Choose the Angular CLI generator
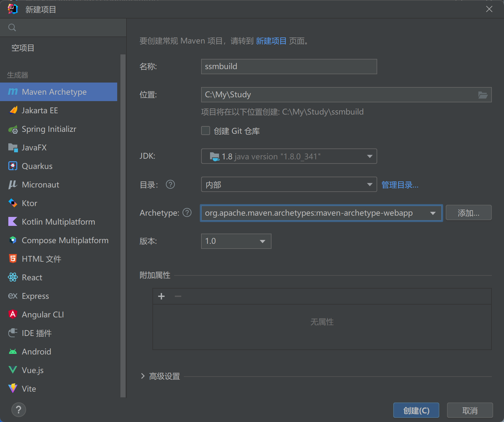This screenshot has width=504, height=422. (x=59, y=315)
